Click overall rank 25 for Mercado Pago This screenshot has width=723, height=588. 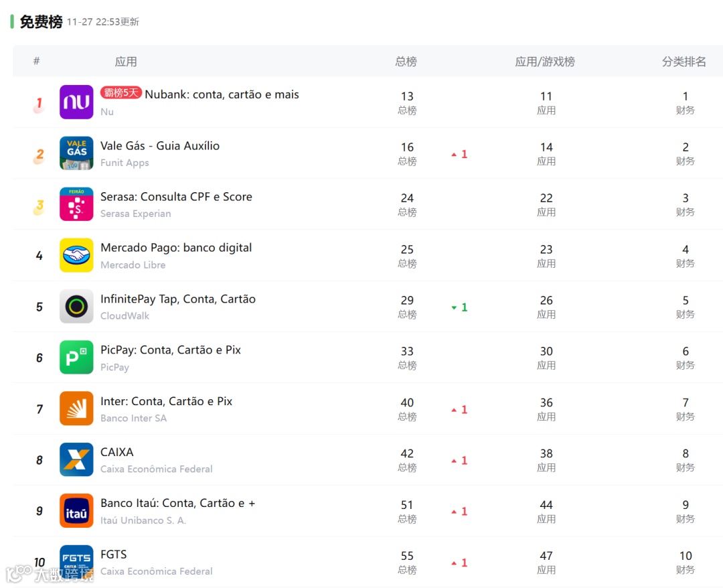click(407, 249)
